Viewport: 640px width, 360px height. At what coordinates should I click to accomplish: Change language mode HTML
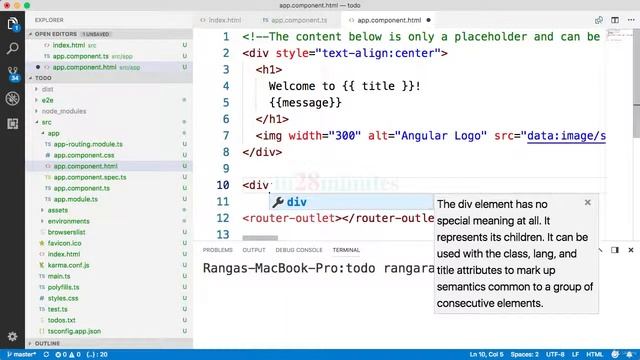click(x=595, y=354)
